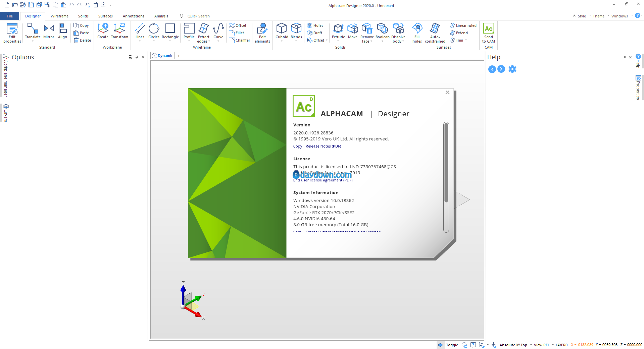Viewport: 644px width, 349px height.
Task: Click the Fillet wireframe tool
Action: coord(237,33)
